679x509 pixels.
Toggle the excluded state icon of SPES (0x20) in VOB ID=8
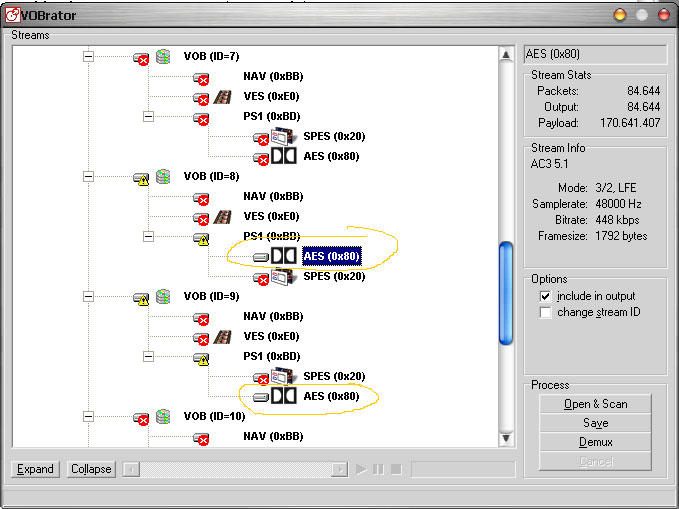[261, 279]
